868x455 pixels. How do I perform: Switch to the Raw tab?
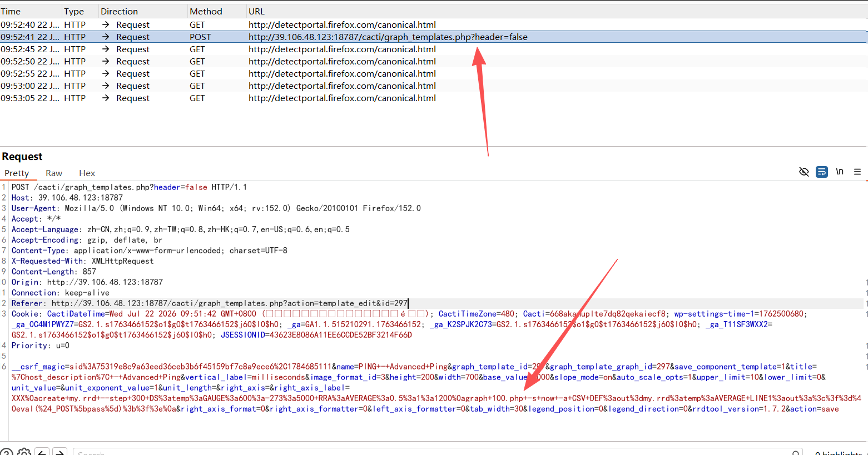coord(54,173)
